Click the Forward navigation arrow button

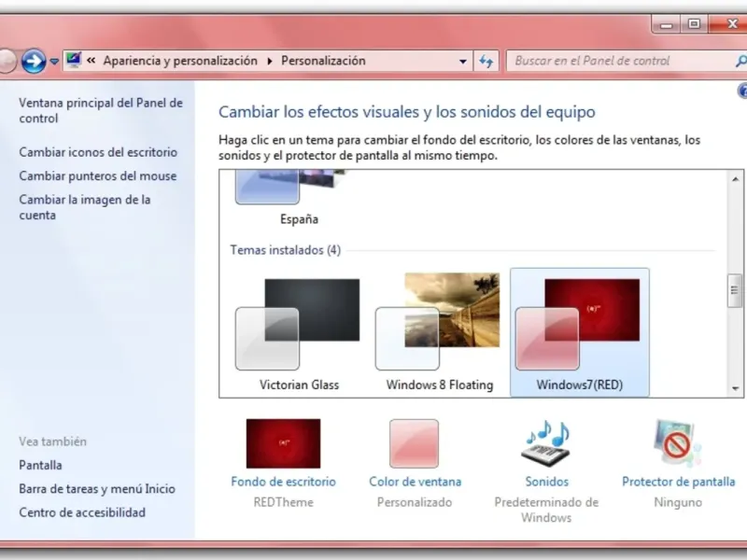pos(34,61)
